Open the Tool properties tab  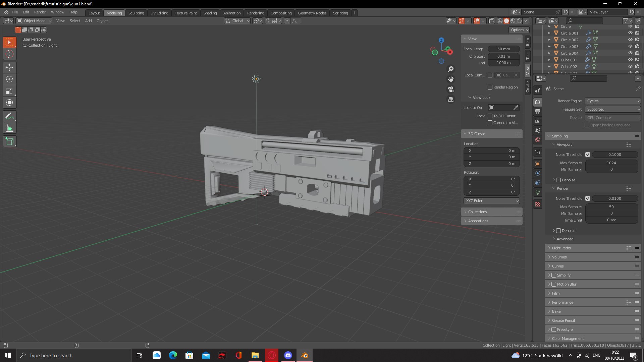[538, 90]
